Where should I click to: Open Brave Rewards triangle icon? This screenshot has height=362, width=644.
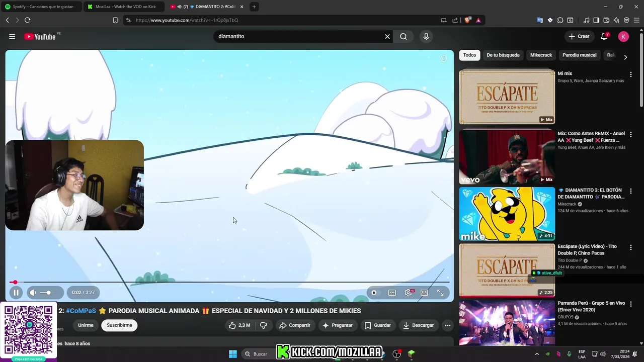click(x=478, y=20)
